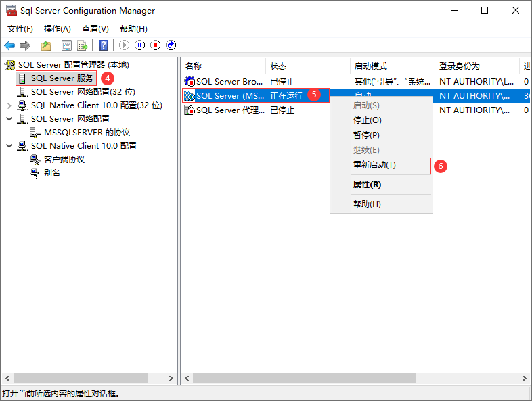Image resolution: width=532 pixels, height=401 pixels.
Task: Select the SQL Server 配置管理器 (本地) root
Action: pyautogui.click(x=74, y=65)
